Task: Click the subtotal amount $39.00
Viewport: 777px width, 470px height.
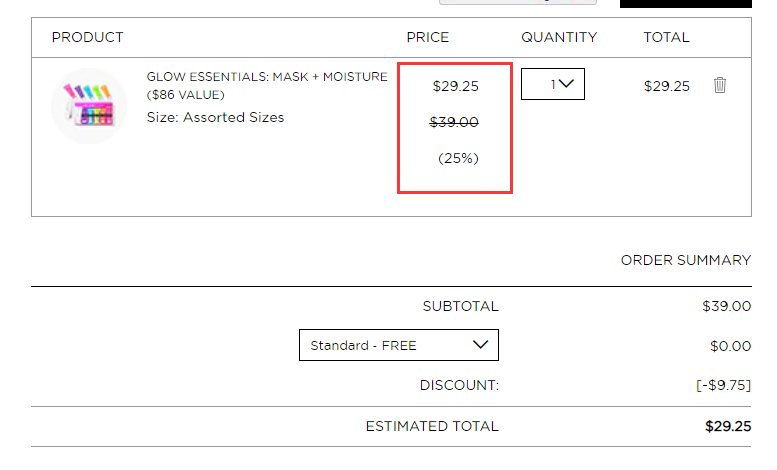Action: click(x=726, y=306)
